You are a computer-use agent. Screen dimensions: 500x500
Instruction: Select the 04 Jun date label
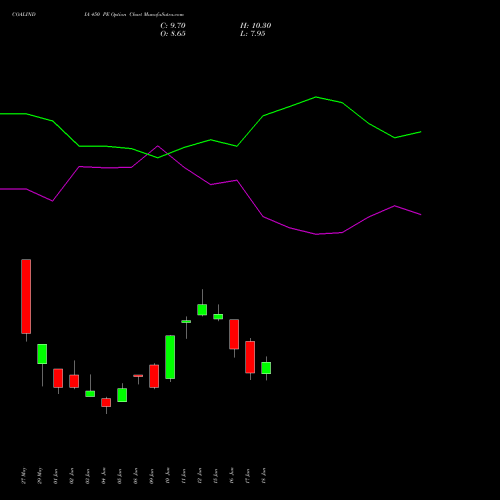coord(103,476)
